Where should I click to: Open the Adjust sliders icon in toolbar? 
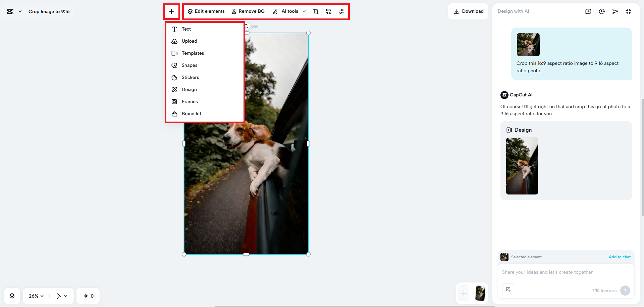341,11
